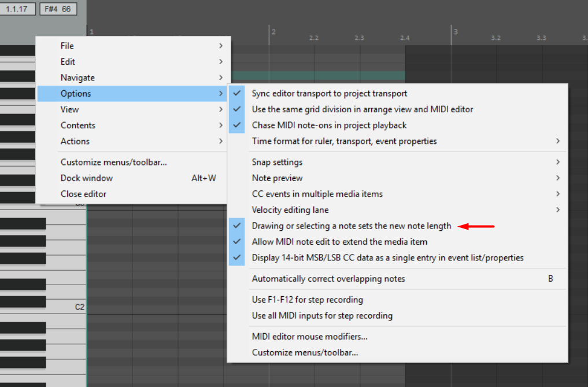Enable Automatically correct overlapping notes
Screen dimensions: 588x387
[328, 279]
